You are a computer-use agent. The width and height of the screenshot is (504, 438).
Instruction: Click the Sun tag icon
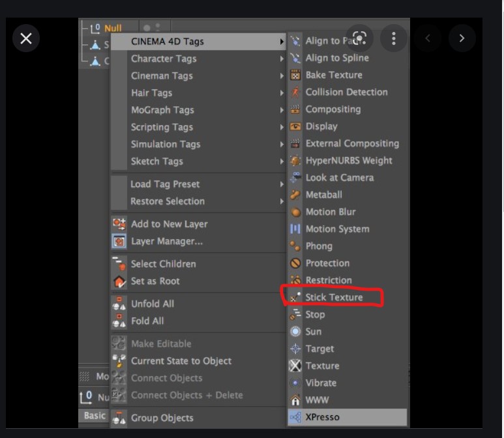[x=295, y=331]
